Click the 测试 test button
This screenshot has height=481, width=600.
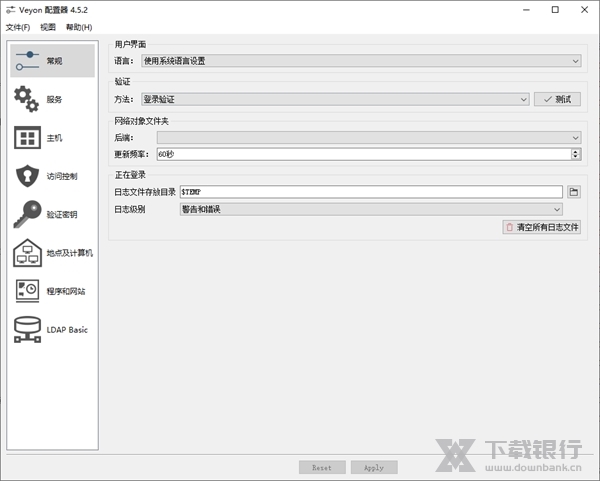557,99
